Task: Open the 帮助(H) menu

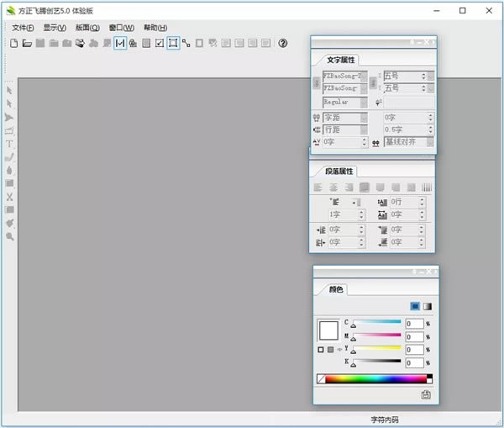Action: 155,28
